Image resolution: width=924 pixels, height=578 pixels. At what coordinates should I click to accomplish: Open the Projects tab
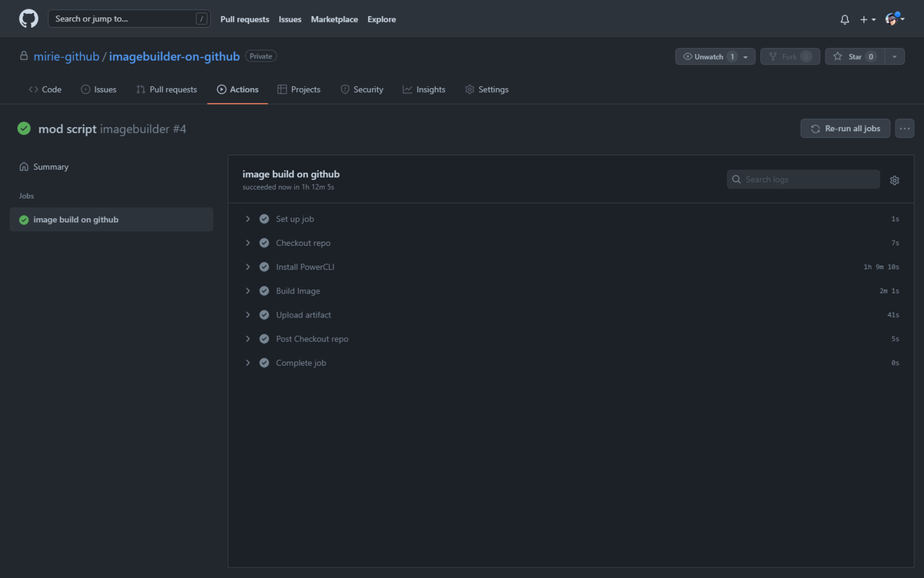coord(299,89)
